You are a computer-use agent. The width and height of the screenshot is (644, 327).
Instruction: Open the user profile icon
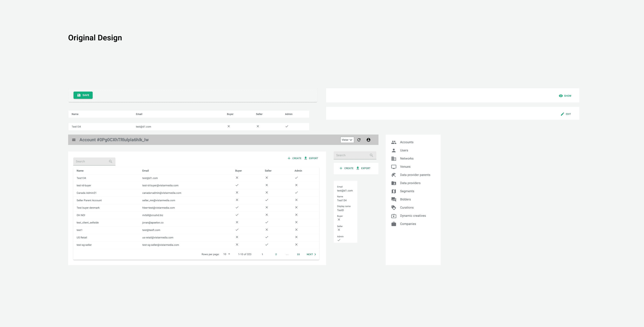click(368, 140)
